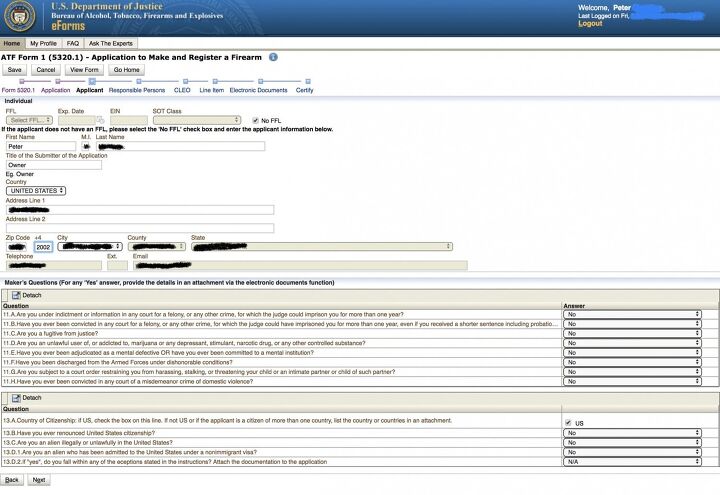Click the Logout link
720x495 pixels.
tap(590, 23)
